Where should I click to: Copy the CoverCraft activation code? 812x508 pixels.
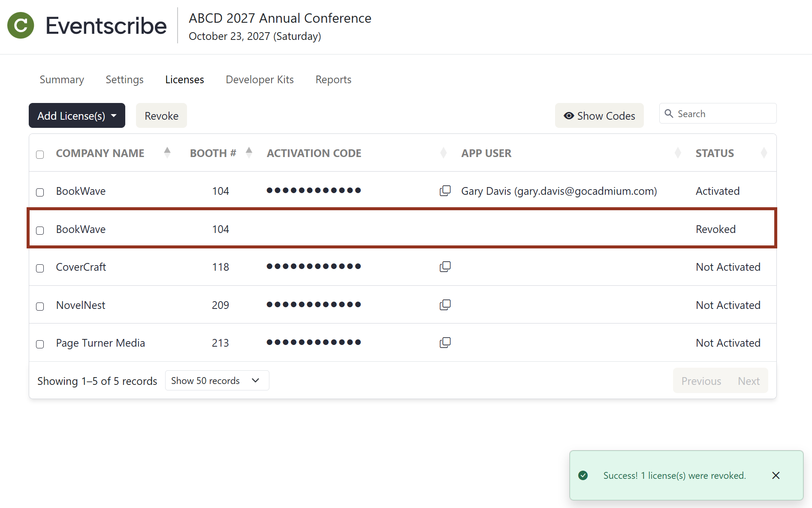[445, 266]
